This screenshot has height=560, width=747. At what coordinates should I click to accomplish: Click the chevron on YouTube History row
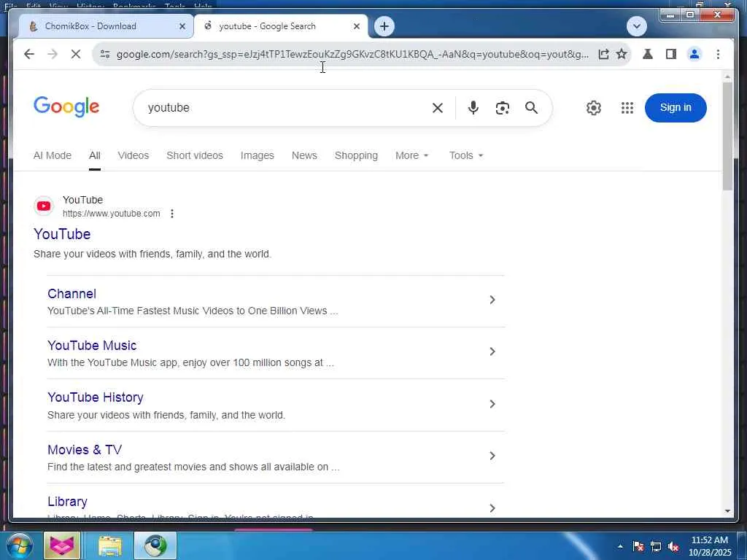pyautogui.click(x=492, y=404)
